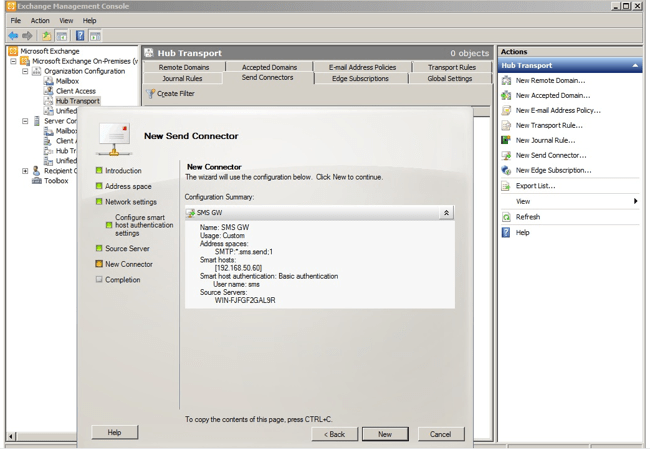Screen dimensions: 650x450
Task: Click the Show/Hide Console Tree toolbar icon
Action: pyautogui.click(x=62, y=36)
